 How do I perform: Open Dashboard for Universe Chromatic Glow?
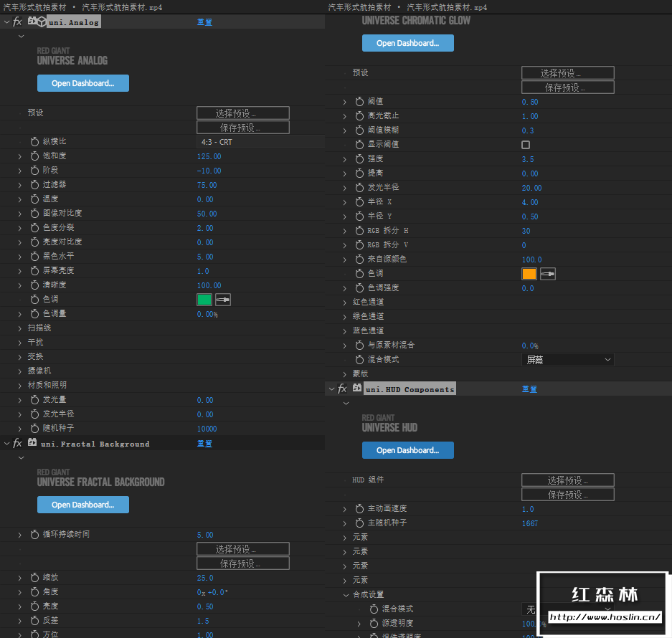pyautogui.click(x=408, y=43)
